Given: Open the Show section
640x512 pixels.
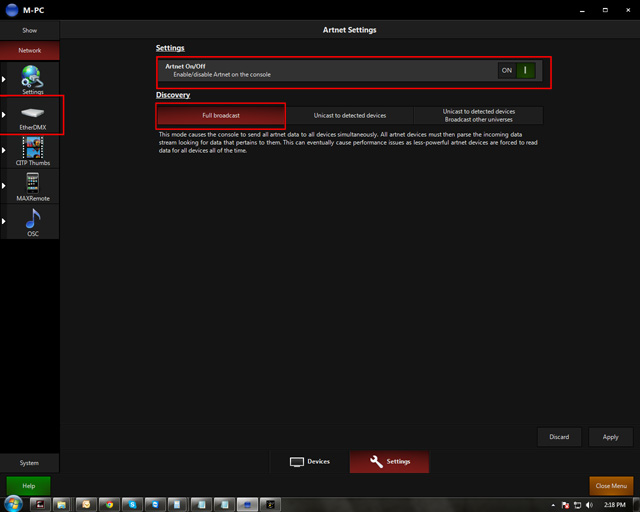Looking at the screenshot, I should click(30, 31).
